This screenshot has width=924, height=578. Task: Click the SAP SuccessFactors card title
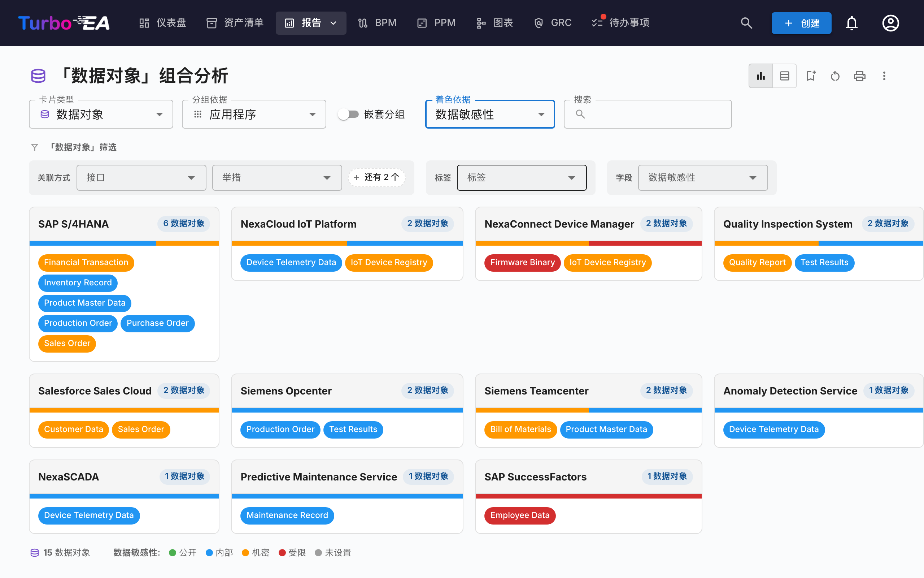(535, 477)
